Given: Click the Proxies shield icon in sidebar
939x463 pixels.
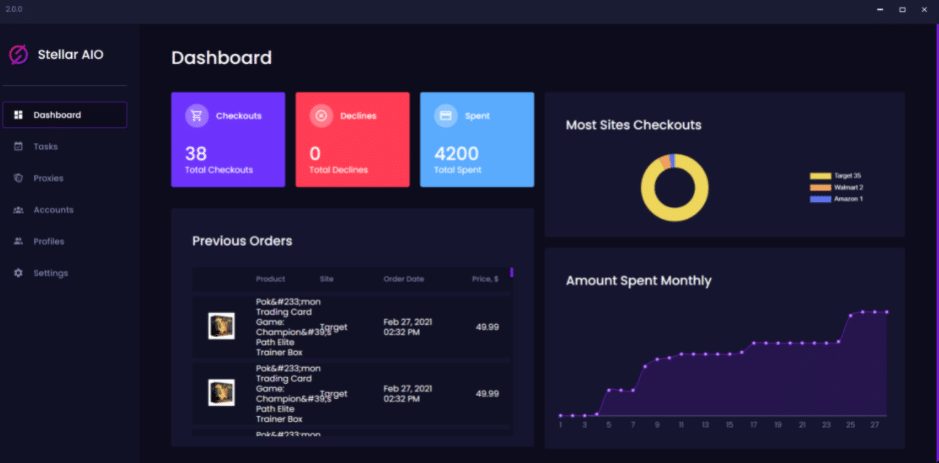Looking at the screenshot, I should 18,178.
